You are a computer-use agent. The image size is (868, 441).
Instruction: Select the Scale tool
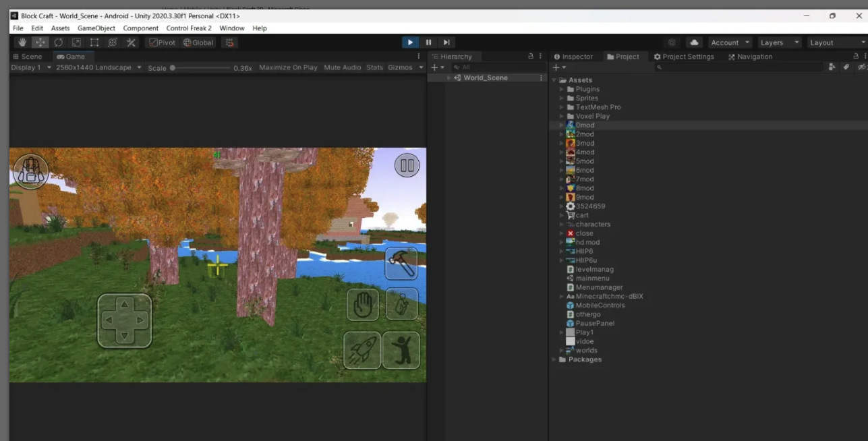point(76,42)
